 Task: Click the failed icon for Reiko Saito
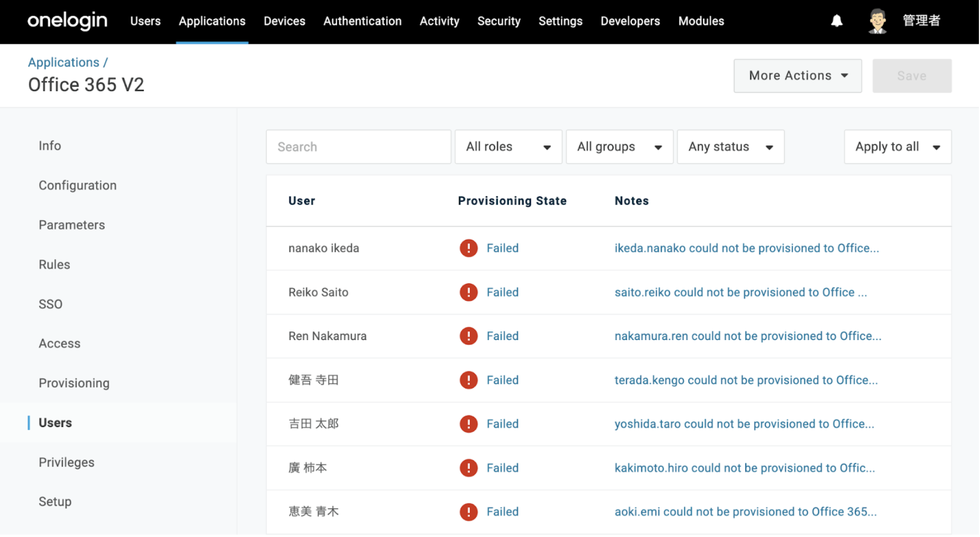coord(469,292)
